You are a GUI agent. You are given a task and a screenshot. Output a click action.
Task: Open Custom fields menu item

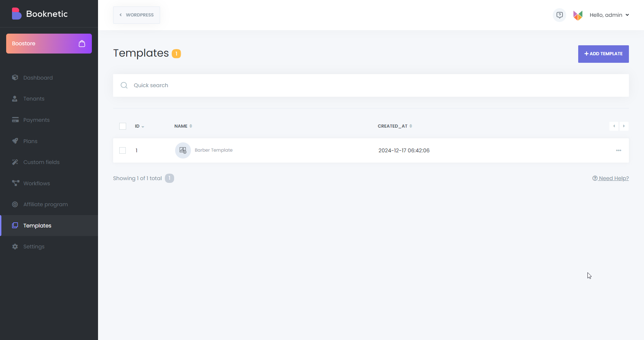tap(49, 162)
